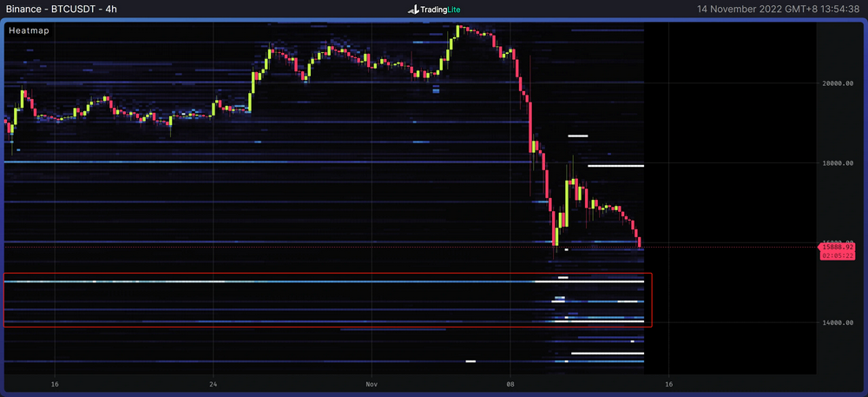Click the highest candle at the chart peak
Image resolution: width=868 pixels, height=397 pixels.
point(457,30)
